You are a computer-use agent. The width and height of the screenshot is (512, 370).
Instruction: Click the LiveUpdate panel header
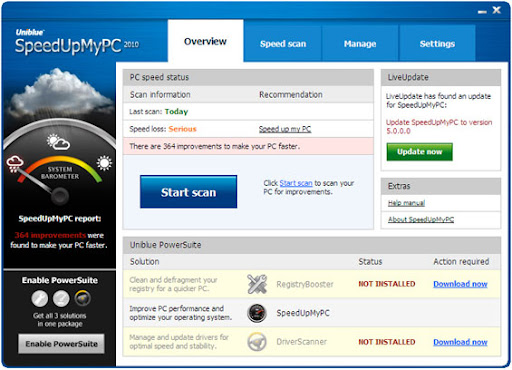(x=441, y=77)
